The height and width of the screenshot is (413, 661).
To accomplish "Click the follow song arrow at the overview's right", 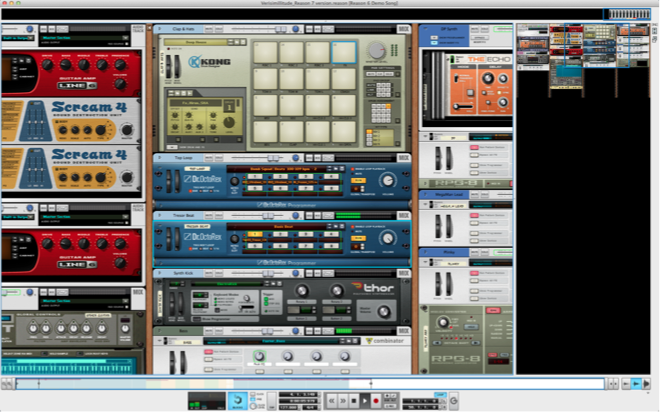I will tap(636, 384).
